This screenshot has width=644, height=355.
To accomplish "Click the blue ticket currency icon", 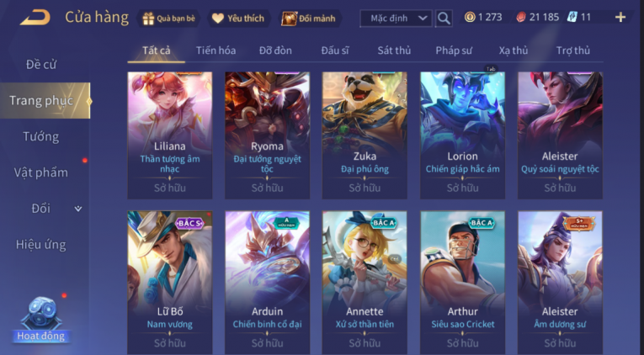I will coord(572,17).
